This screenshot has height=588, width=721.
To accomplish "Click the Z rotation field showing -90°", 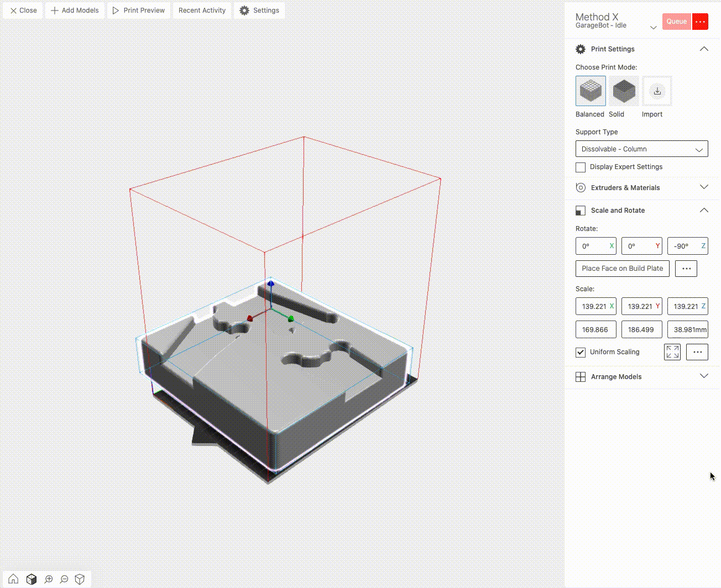I will (688, 246).
